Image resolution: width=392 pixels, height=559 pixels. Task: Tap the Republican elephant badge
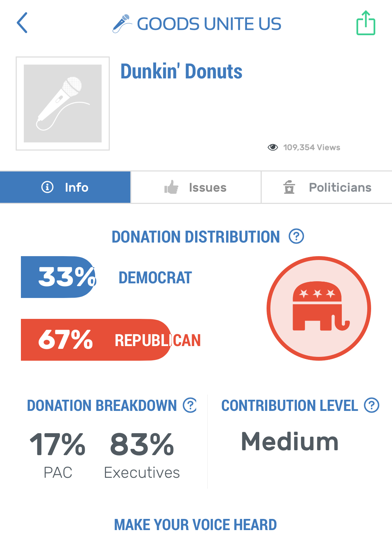click(318, 308)
